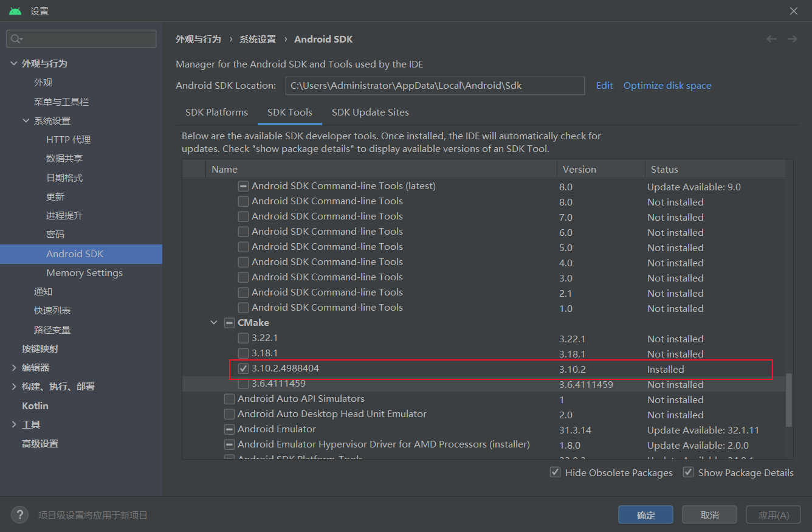Expand the 构建、执行、部署 node
This screenshot has width=812, height=532.
(14, 386)
